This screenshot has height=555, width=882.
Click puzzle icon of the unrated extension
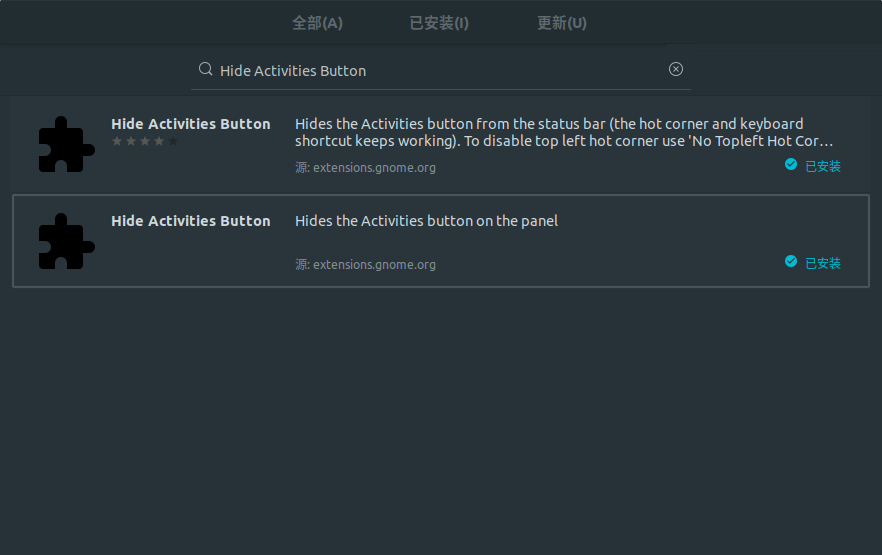(66, 242)
